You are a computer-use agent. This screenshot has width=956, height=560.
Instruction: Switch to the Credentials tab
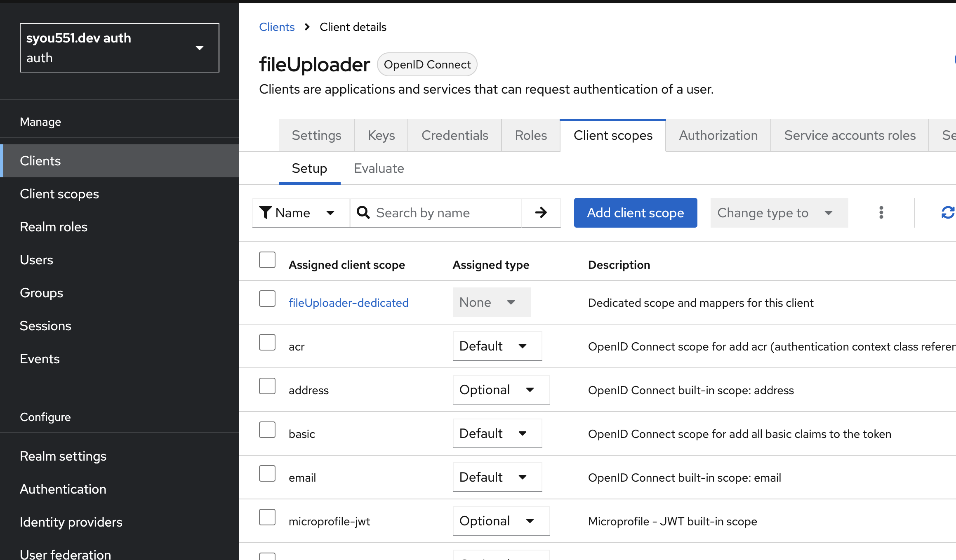454,135
